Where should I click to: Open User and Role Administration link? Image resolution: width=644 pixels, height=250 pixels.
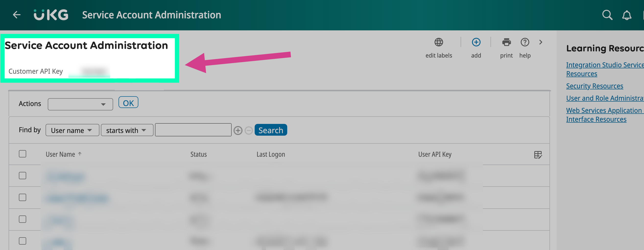[x=605, y=98]
